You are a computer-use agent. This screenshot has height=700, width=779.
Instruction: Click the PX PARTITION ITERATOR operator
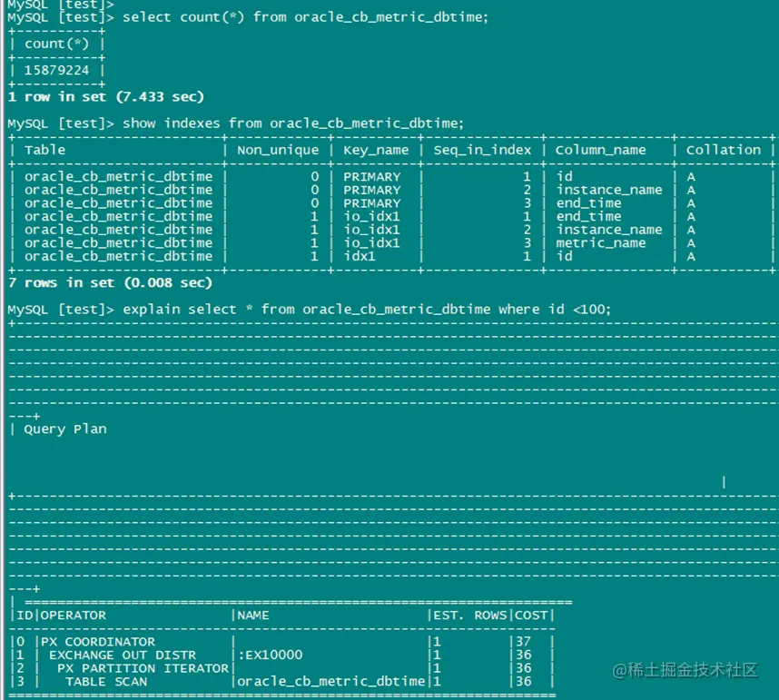click(143, 669)
